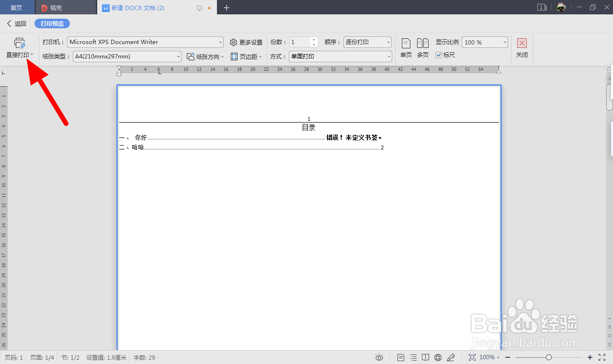
Task: Toggle the 标尺 ruler checkbox
Action: [x=439, y=55]
